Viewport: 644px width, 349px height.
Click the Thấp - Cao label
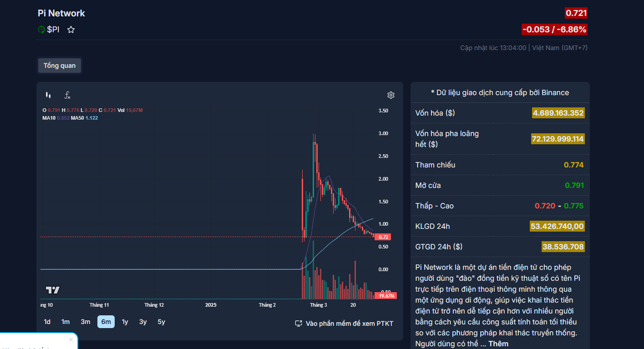point(435,206)
